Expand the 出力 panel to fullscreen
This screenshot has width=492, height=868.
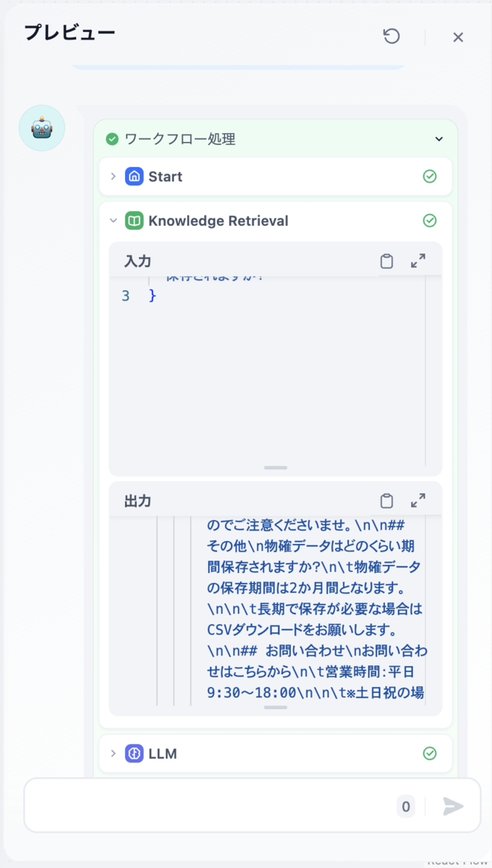[417, 501]
